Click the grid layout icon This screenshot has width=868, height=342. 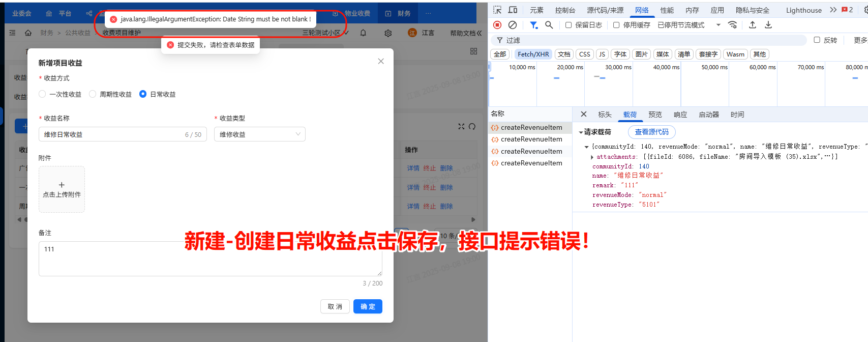[474, 51]
